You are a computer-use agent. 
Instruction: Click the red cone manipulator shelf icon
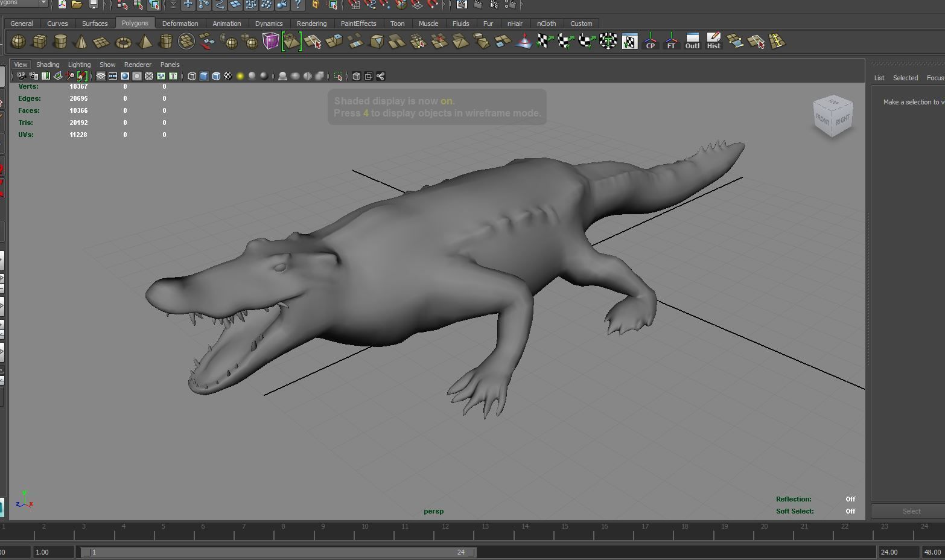click(524, 42)
